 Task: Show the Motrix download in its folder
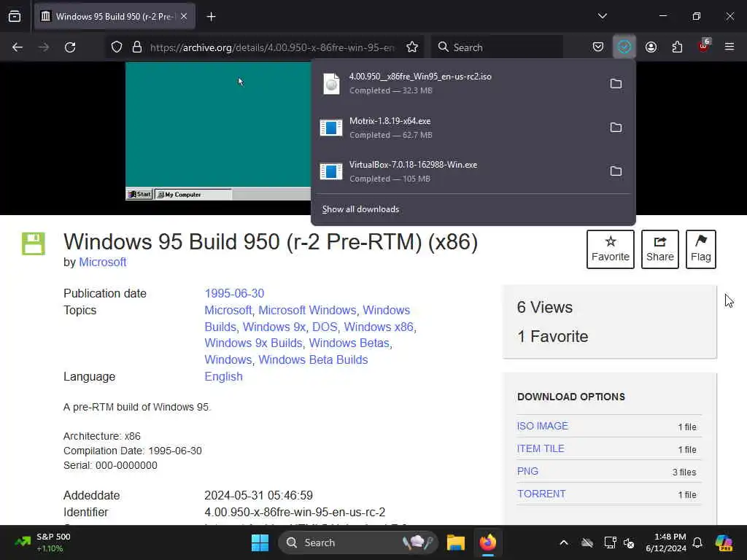616,128
